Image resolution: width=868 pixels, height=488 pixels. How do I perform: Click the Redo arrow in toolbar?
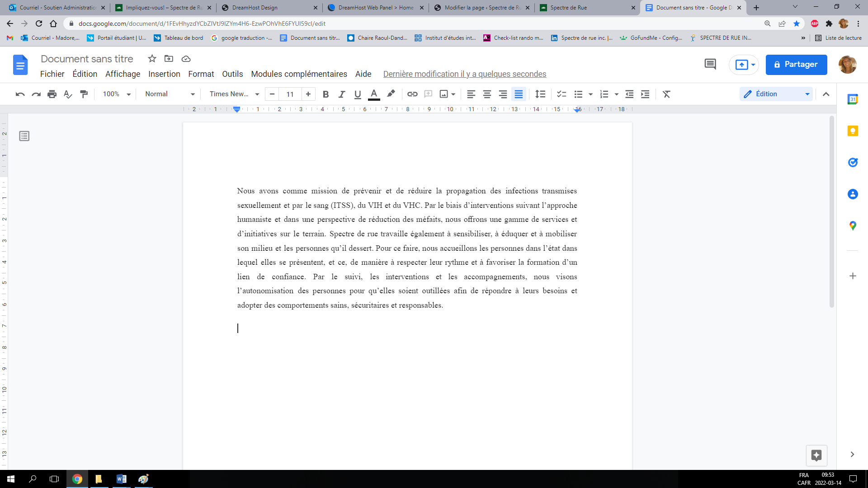[36, 94]
